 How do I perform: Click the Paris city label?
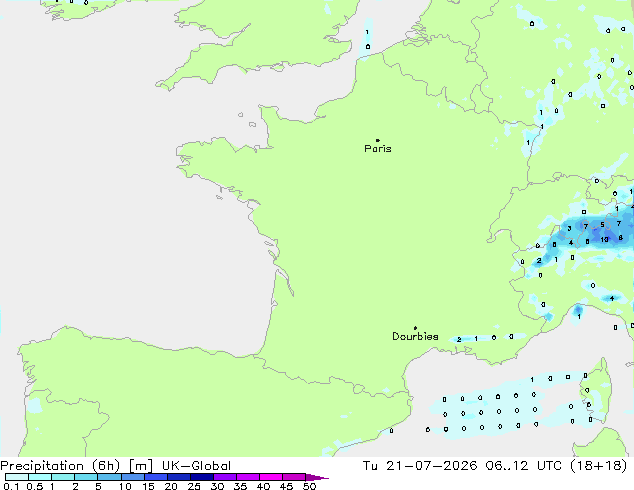coord(378,149)
